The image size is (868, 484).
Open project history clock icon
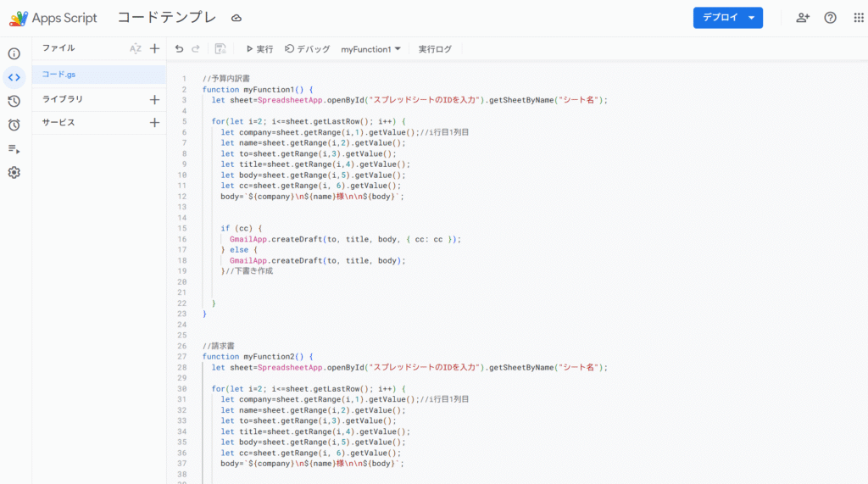coord(14,101)
